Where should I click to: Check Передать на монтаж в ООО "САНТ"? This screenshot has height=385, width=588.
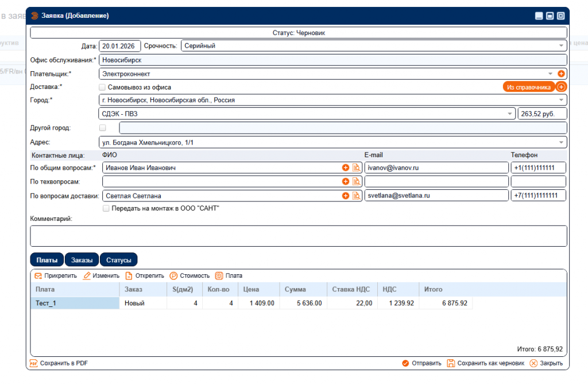pos(106,208)
